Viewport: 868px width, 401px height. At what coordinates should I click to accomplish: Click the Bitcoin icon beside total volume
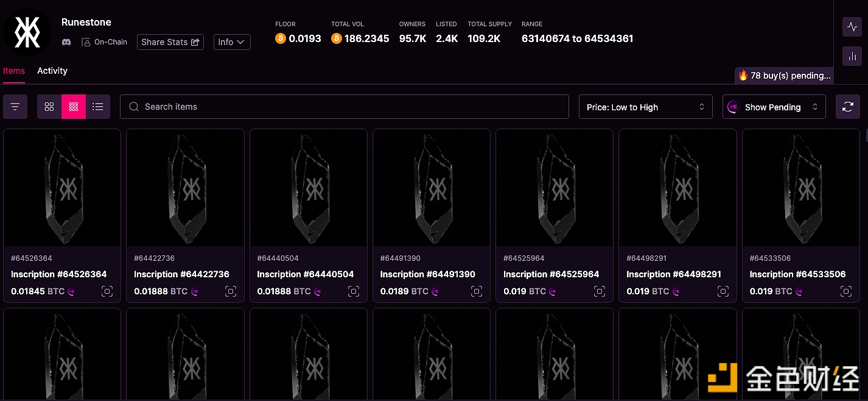(337, 38)
